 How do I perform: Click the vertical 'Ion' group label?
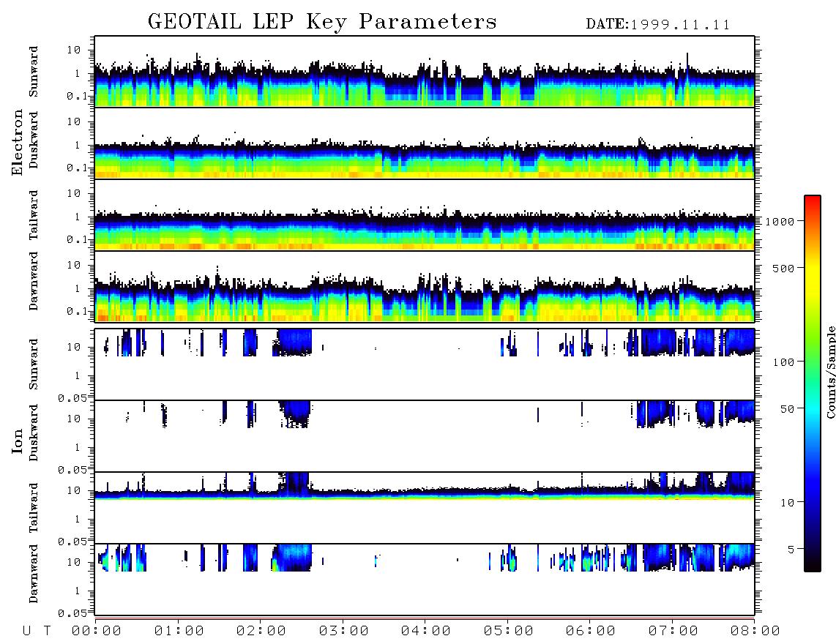click(x=18, y=441)
